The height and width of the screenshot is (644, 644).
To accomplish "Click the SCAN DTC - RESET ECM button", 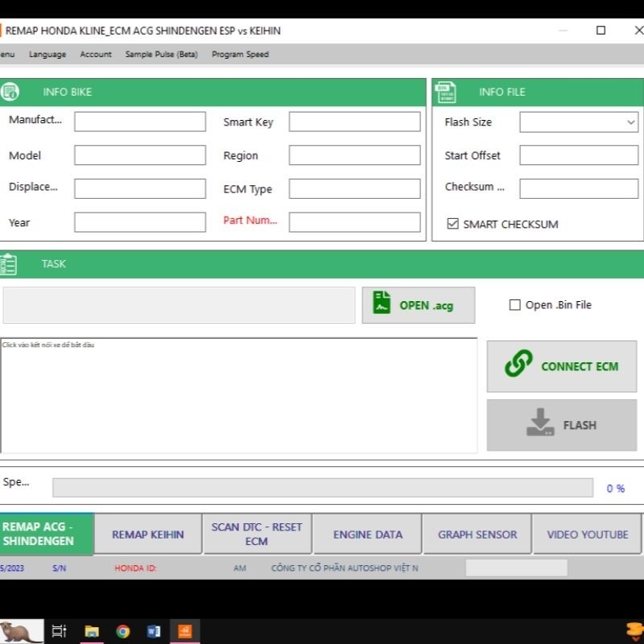I will tap(258, 533).
